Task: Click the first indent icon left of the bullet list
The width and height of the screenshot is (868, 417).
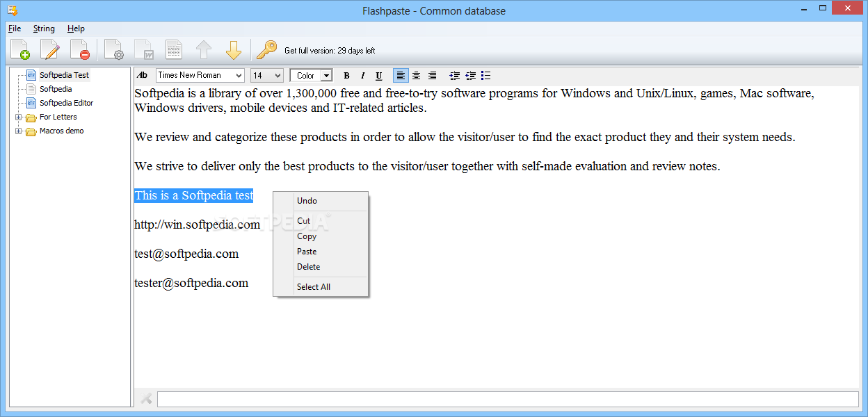Action: [x=455, y=76]
